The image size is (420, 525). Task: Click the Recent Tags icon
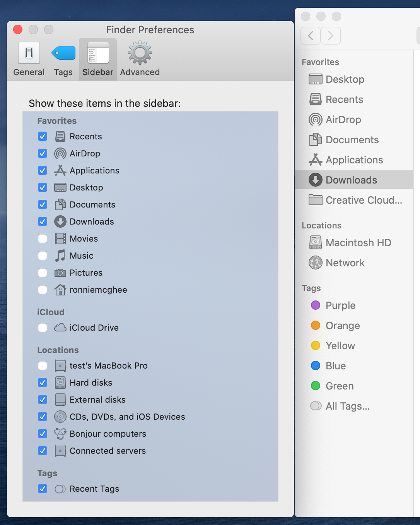click(x=60, y=489)
